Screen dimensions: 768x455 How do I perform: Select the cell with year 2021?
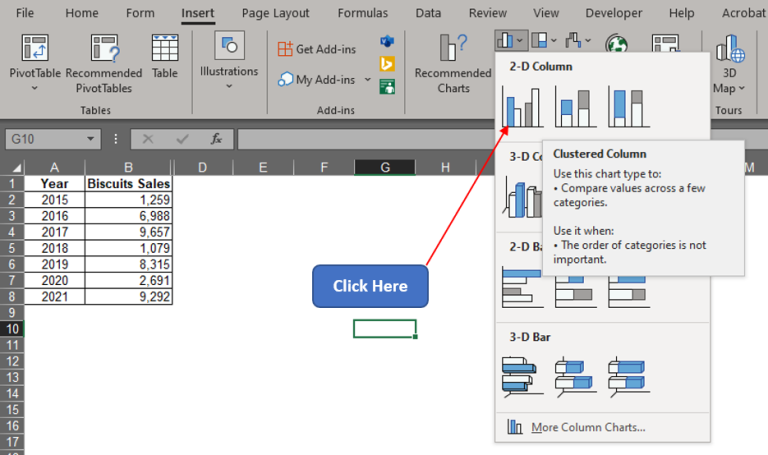tap(54, 297)
